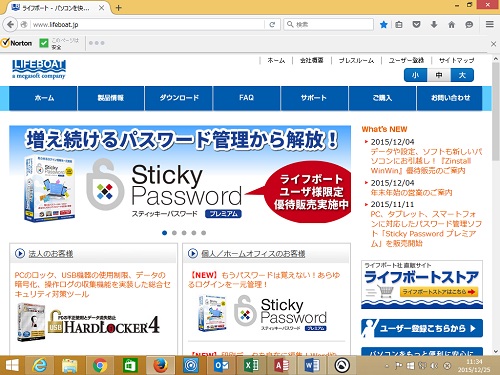Open the 法人のお客様 section link
This screenshot has height=375, width=500.
[51, 254]
